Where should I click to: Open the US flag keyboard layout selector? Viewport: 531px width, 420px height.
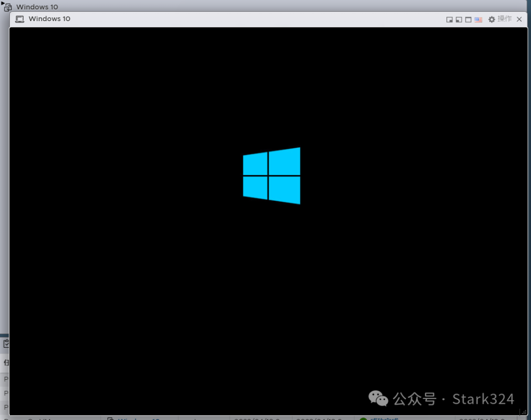pyautogui.click(x=478, y=20)
